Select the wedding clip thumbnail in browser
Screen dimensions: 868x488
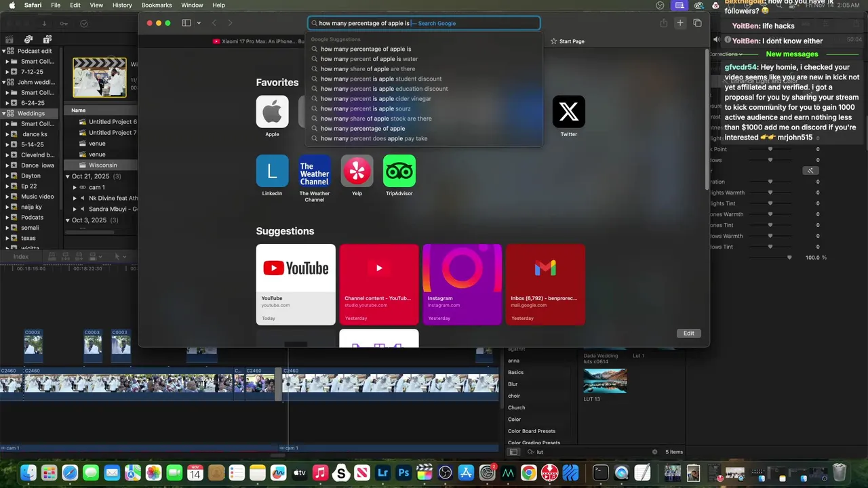pyautogui.click(x=100, y=77)
